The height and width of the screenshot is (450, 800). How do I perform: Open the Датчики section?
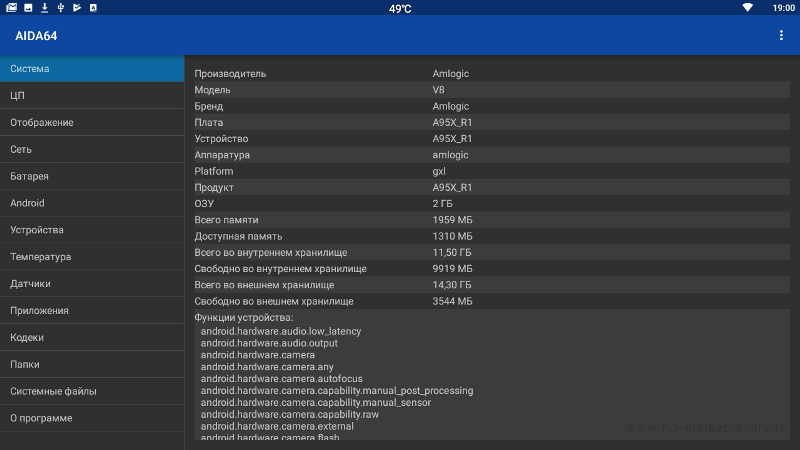click(92, 284)
